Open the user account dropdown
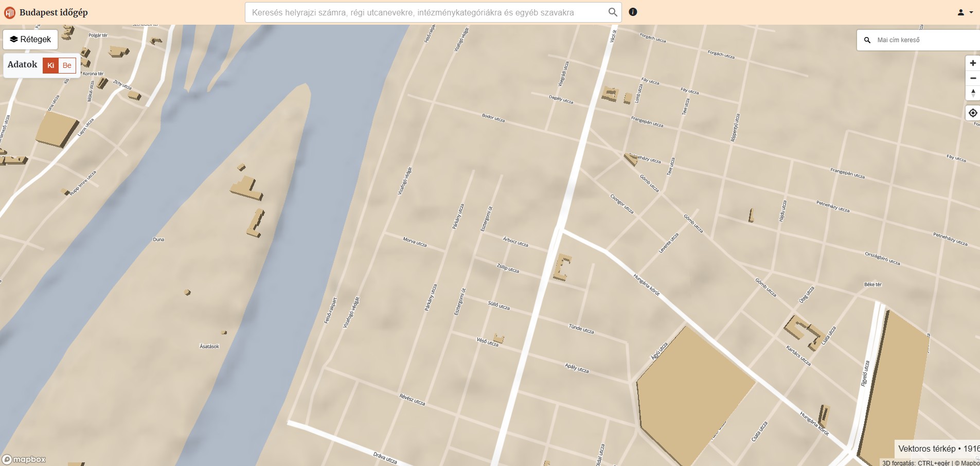Image resolution: width=980 pixels, height=466 pixels. pos(965,12)
